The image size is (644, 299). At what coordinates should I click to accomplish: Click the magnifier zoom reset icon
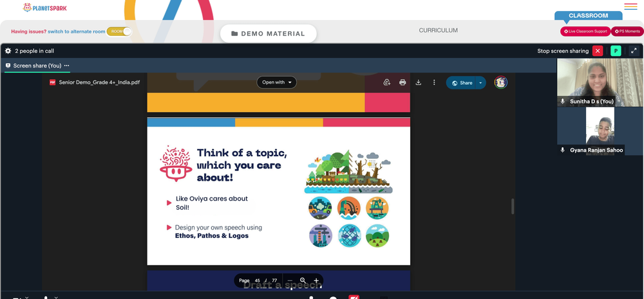point(303,280)
